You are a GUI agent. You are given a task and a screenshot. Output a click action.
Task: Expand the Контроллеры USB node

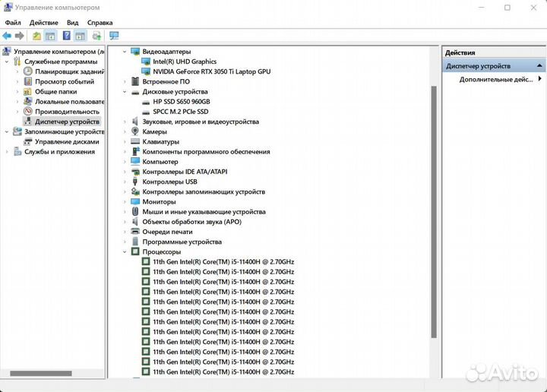coord(125,182)
